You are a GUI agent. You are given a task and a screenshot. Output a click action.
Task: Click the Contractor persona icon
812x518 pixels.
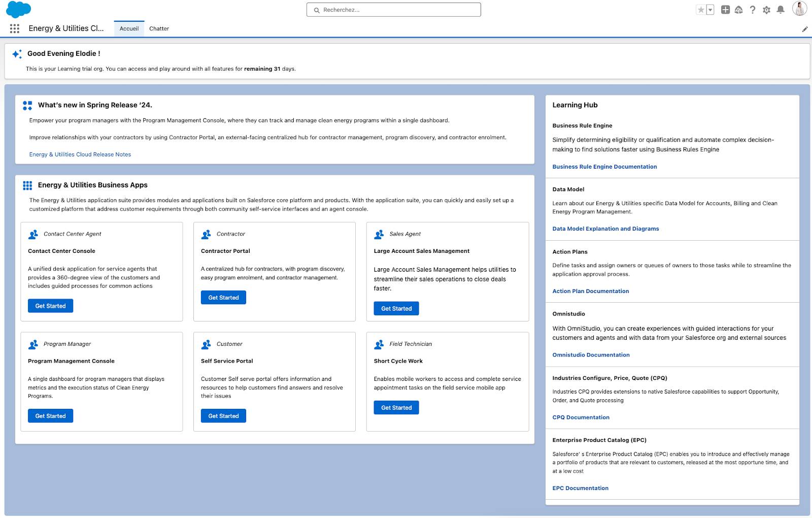pos(206,234)
